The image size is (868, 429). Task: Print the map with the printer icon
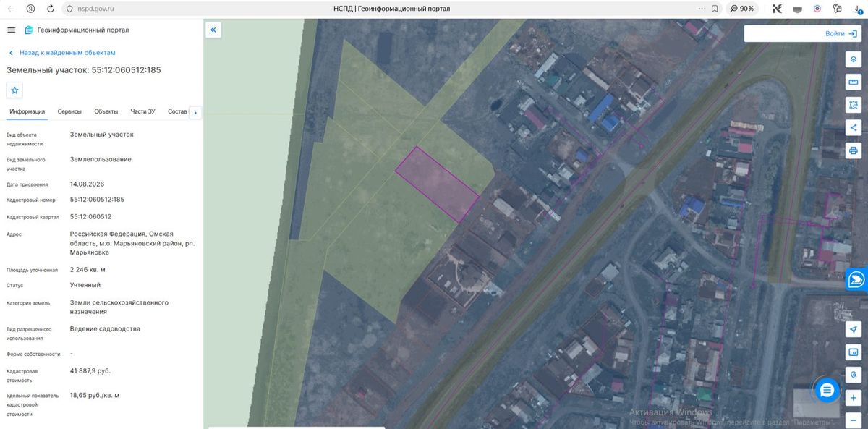[854, 150]
